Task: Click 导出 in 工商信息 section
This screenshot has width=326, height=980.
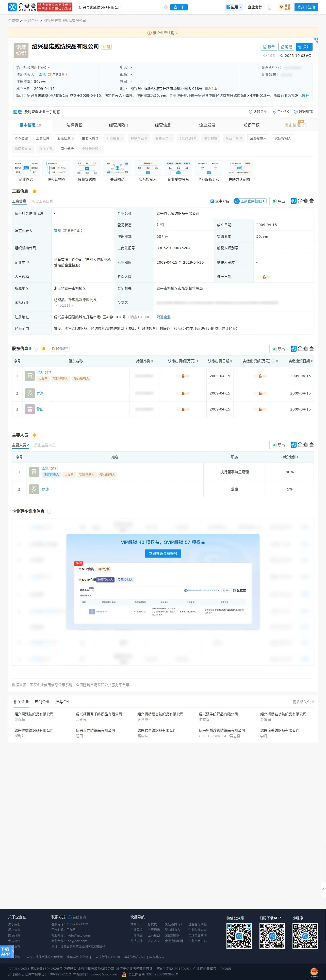Action: click(279, 201)
